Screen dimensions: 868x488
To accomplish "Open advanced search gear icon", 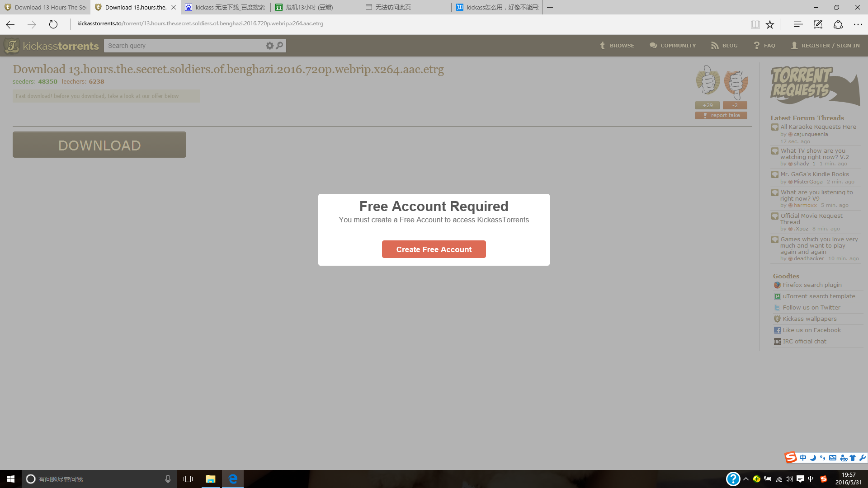I will click(x=269, y=46).
